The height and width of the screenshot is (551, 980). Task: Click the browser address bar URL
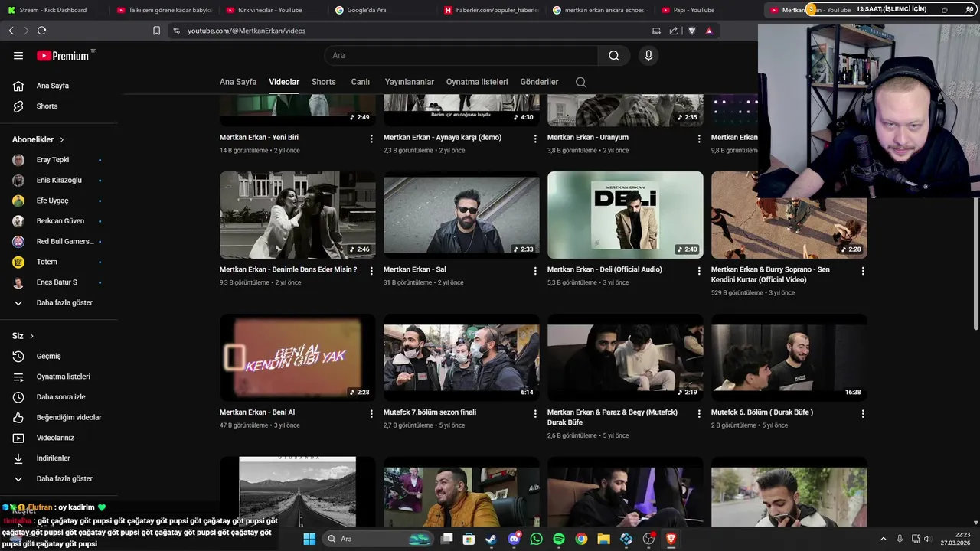coord(247,31)
